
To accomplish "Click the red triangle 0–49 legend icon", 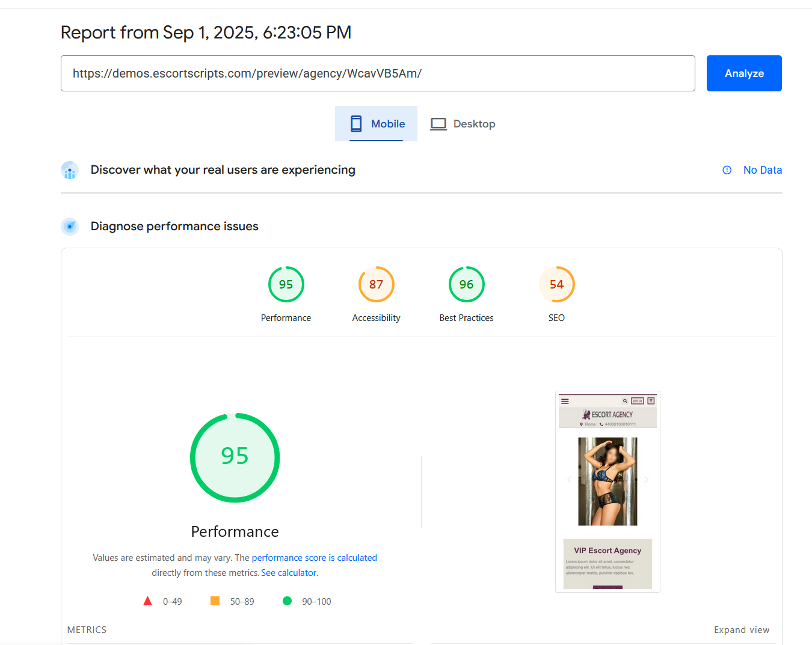I will [x=148, y=601].
